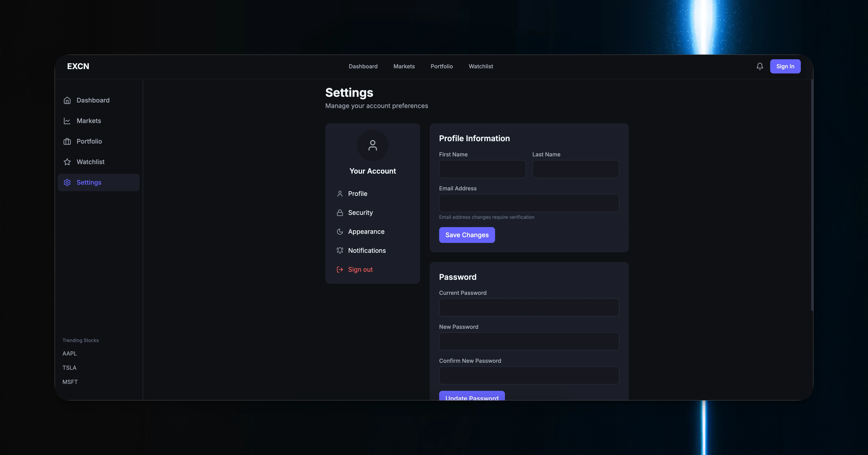Focus the First Name input field
The height and width of the screenshot is (455, 868).
tap(482, 169)
